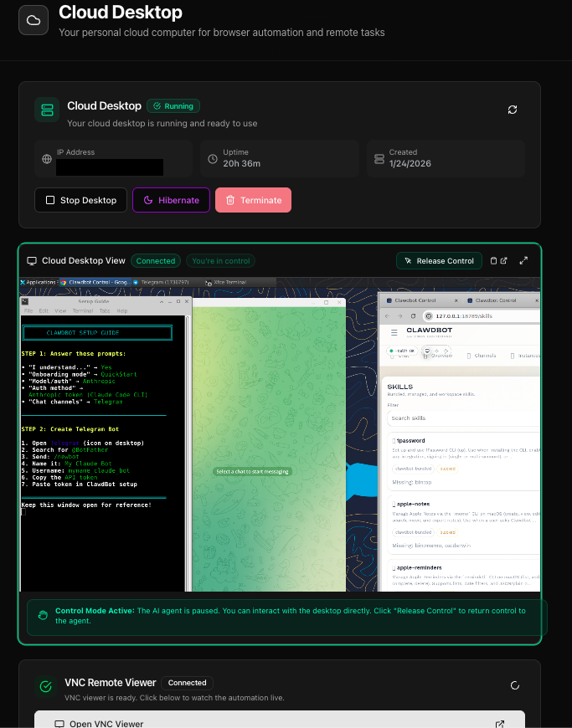Open Terminal menu in Setup Guide window
The width and height of the screenshot is (572, 728).
(83, 310)
